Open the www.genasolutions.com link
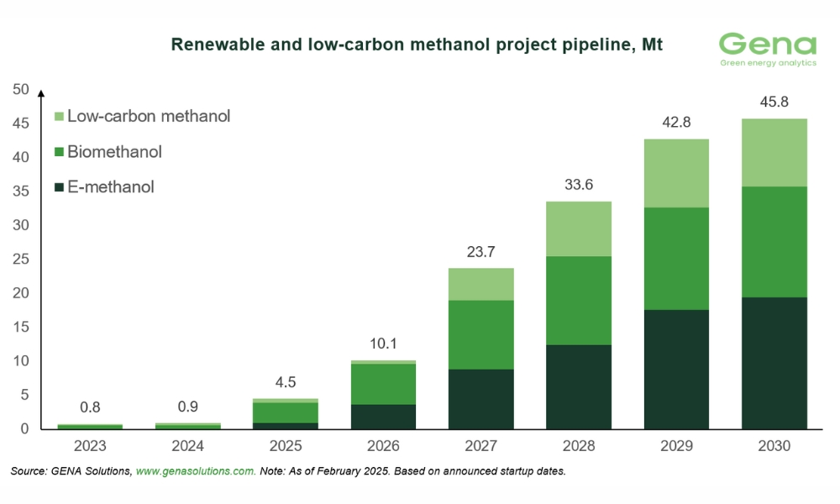 [x=195, y=472]
